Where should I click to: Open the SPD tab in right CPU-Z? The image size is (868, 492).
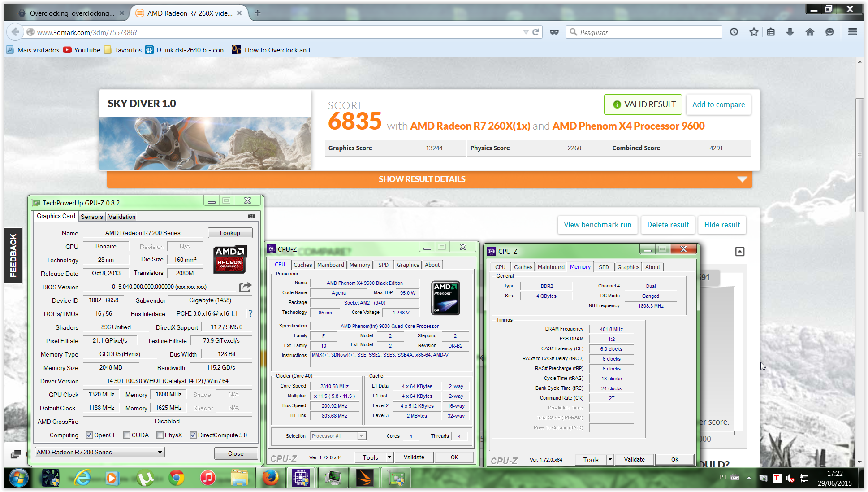[604, 267]
